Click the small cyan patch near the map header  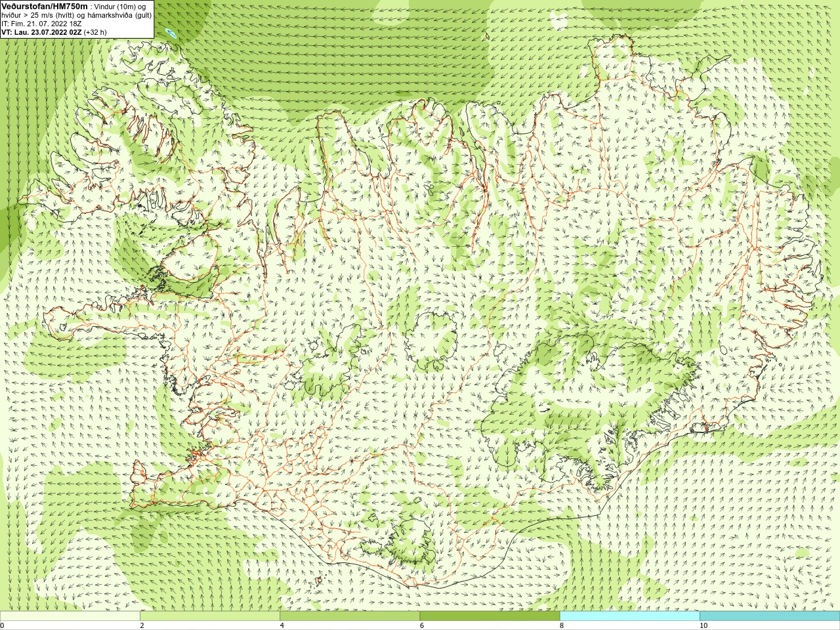(171, 33)
